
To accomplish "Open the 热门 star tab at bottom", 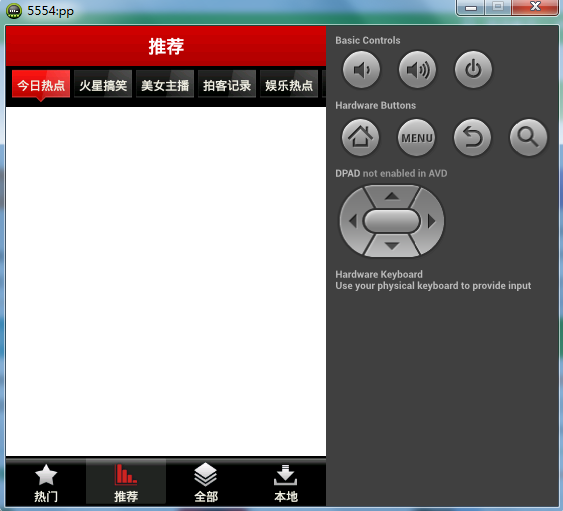I will 46,482.
